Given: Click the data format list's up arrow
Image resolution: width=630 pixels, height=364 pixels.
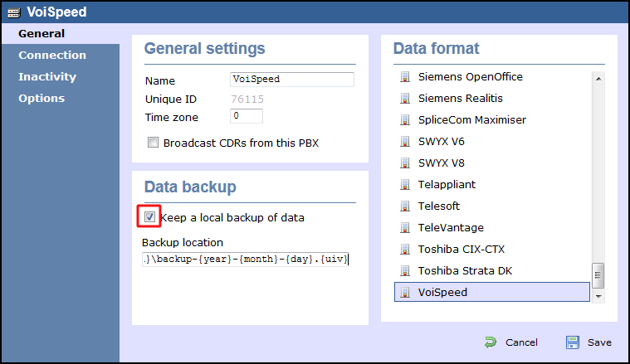Looking at the screenshot, I should [x=598, y=79].
